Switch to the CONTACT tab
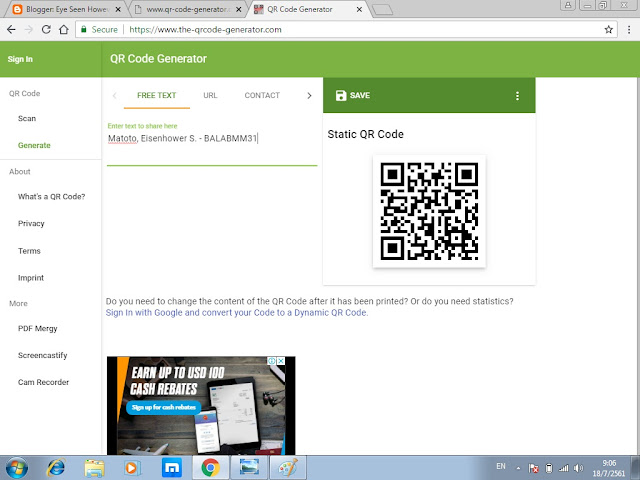640x480 pixels. (x=262, y=96)
